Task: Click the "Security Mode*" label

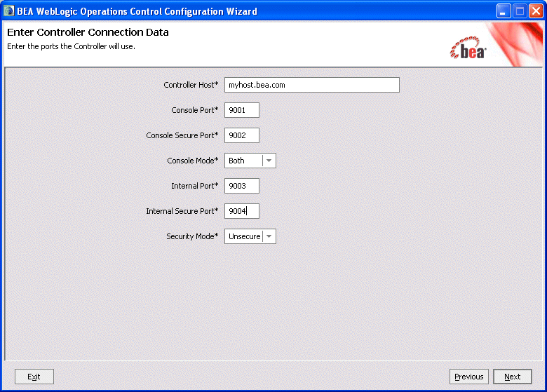Action: pyautogui.click(x=192, y=236)
